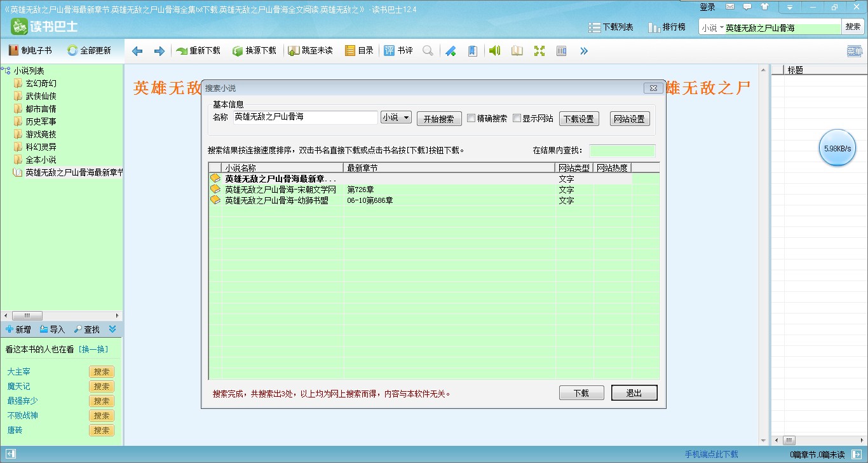Click the 登录 login link
The width and height of the screenshot is (868, 463).
[707, 8]
